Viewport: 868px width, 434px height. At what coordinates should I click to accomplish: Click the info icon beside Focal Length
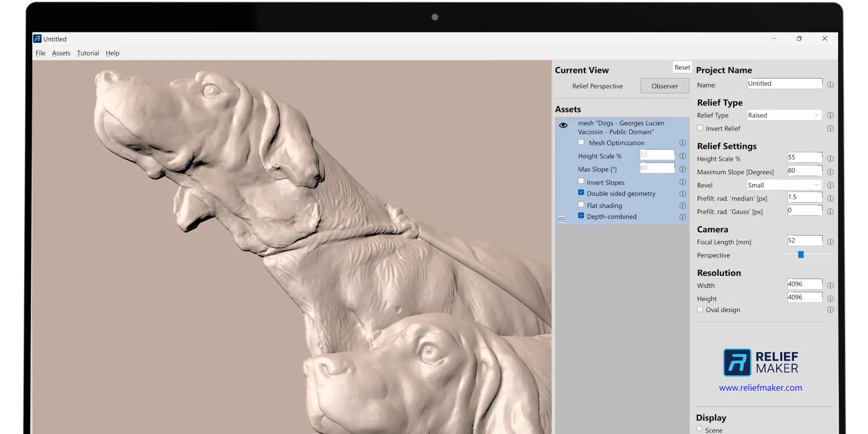830,242
